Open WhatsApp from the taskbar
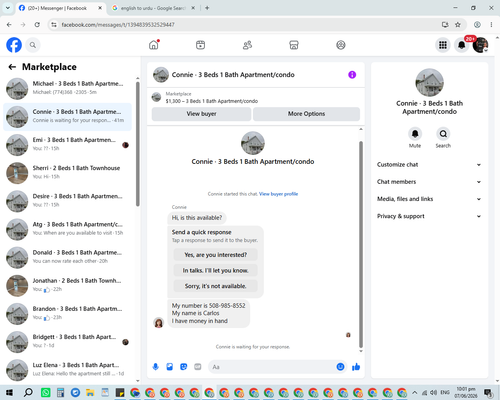The width and height of the screenshot is (500, 400). 46,392
